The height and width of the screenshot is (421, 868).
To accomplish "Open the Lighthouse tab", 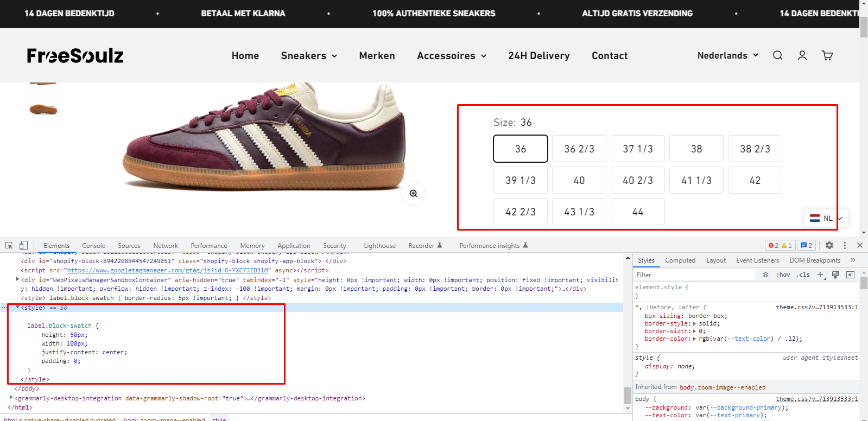I will 379,246.
